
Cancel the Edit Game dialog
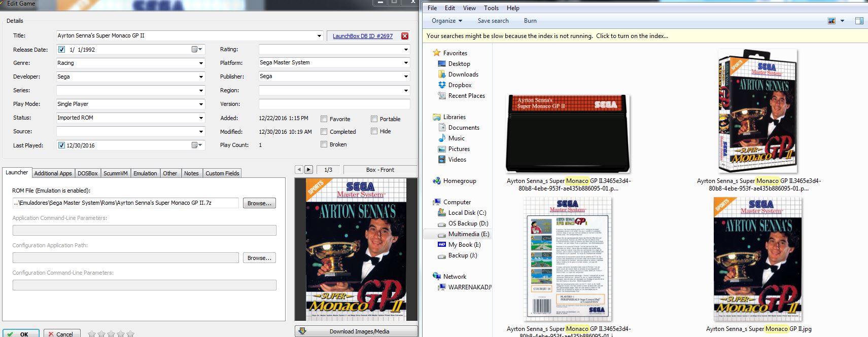61,334
